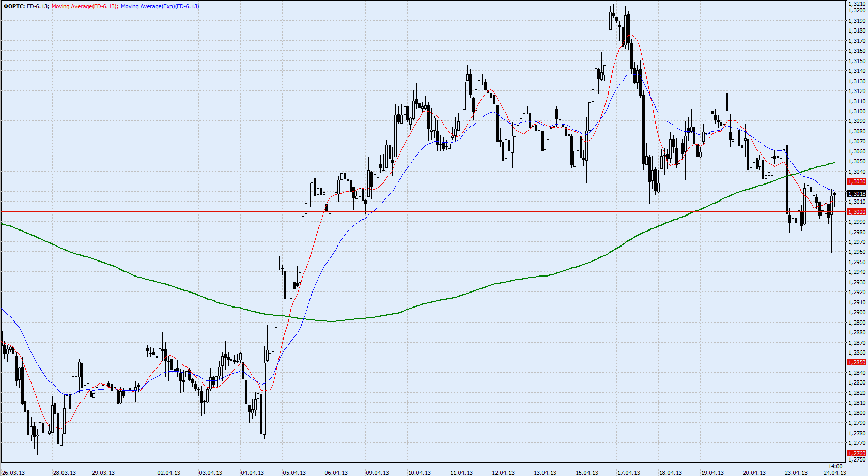Click the 11.04.13 date label
868x476 pixels.
click(x=461, y=472)
